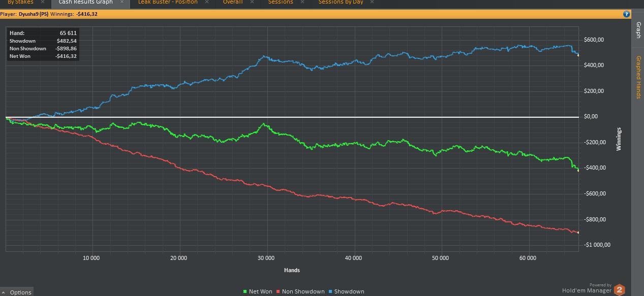Image resolution: width=644 pixels, height=296 pixels.
Task: Toggle the Showdown series in legend
Action: (x=346, y=291)
